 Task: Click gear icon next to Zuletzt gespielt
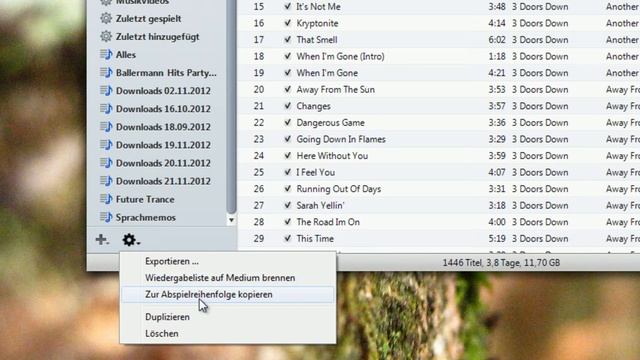point(106,18)
